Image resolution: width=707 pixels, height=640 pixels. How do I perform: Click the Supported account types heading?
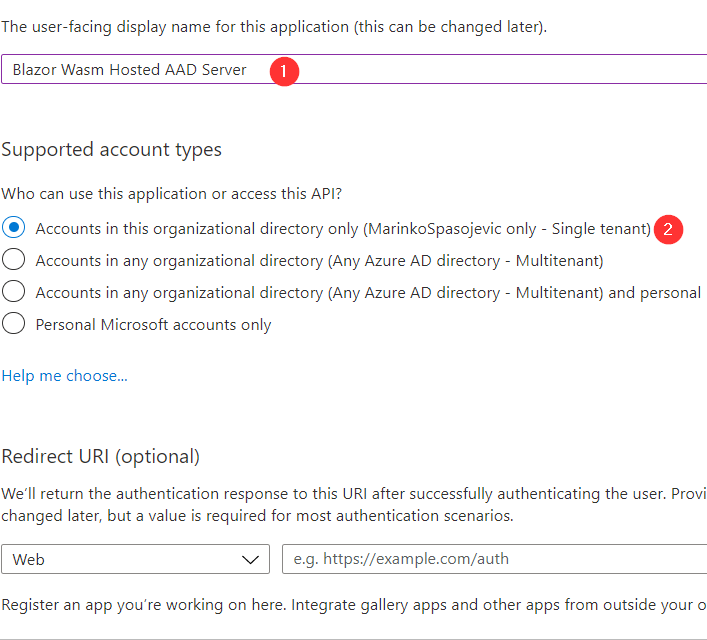point(111,150)
